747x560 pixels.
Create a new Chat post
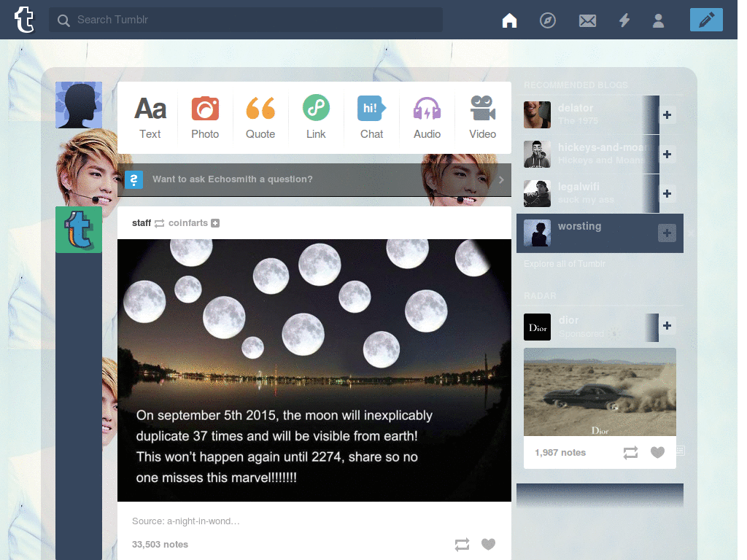point(371,117)
